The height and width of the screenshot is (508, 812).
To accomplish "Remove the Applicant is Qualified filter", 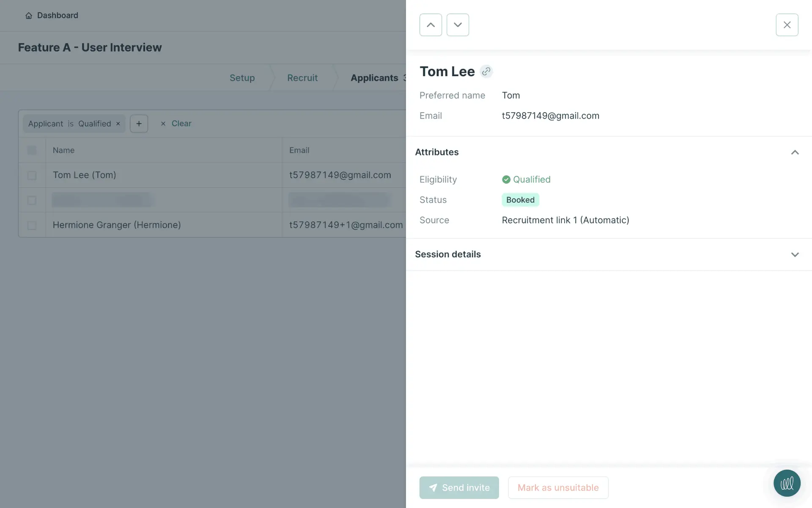I will click(118, 124).
